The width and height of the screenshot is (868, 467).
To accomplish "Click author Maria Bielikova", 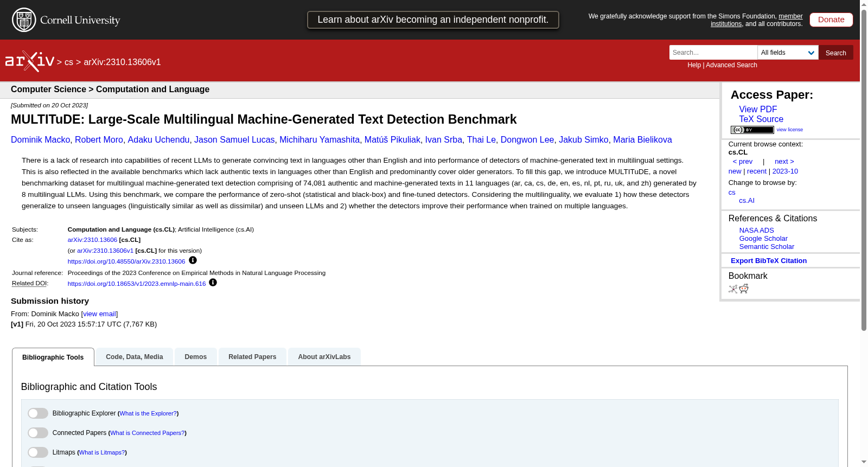I will [x=642, y=139].
